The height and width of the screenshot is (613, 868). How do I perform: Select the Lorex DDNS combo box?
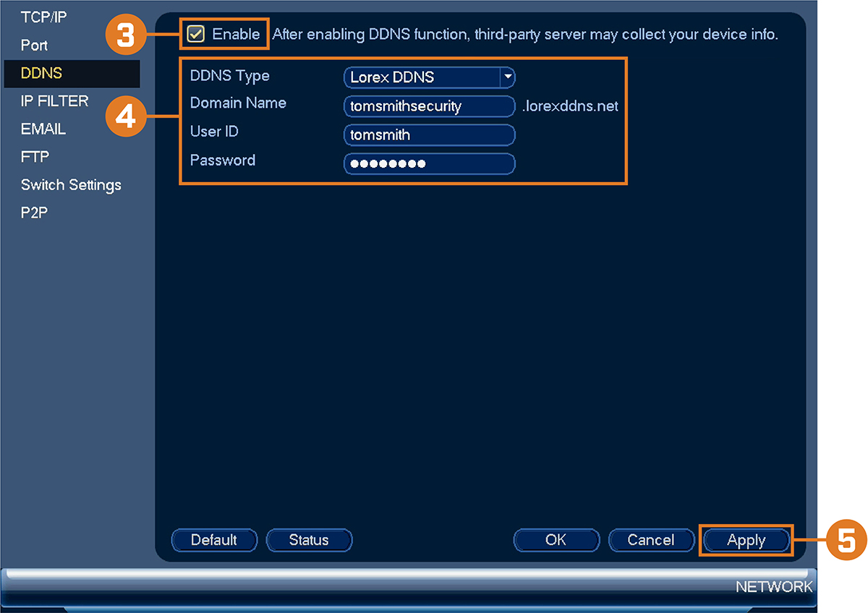(x=430, y=77)
